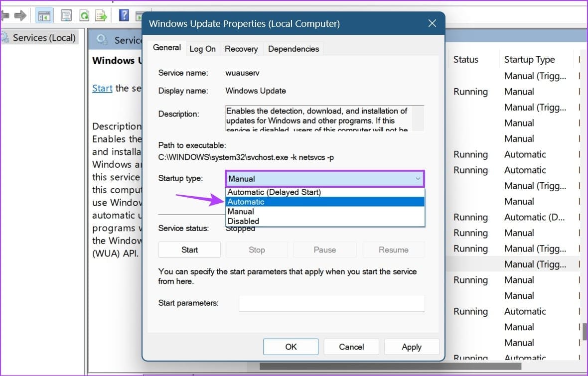Open the Startup type combo box
This screenshot has height=376, width=588.
[x=325, y=179]
